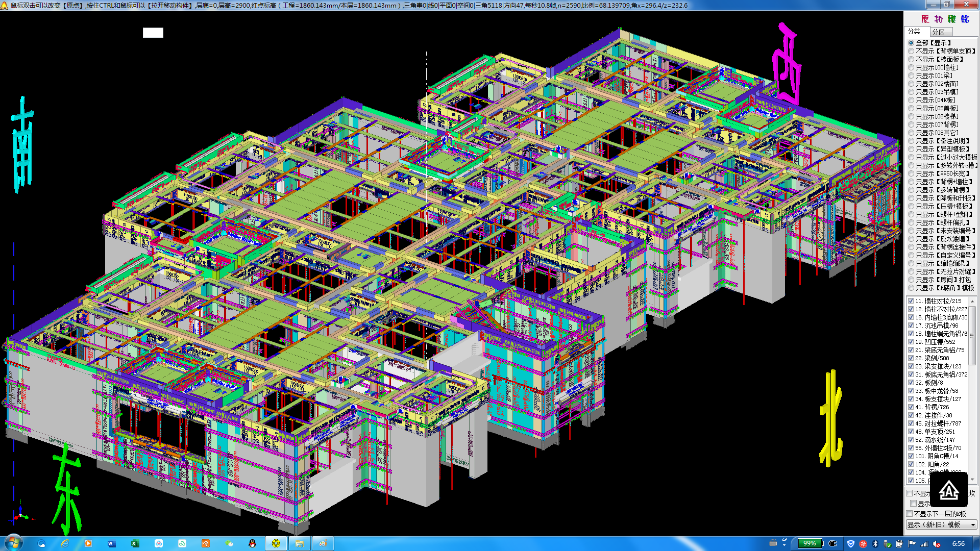Uncheck 22.梁侧/508 in the component list
The image size is (980, 551).
[911, 358]
